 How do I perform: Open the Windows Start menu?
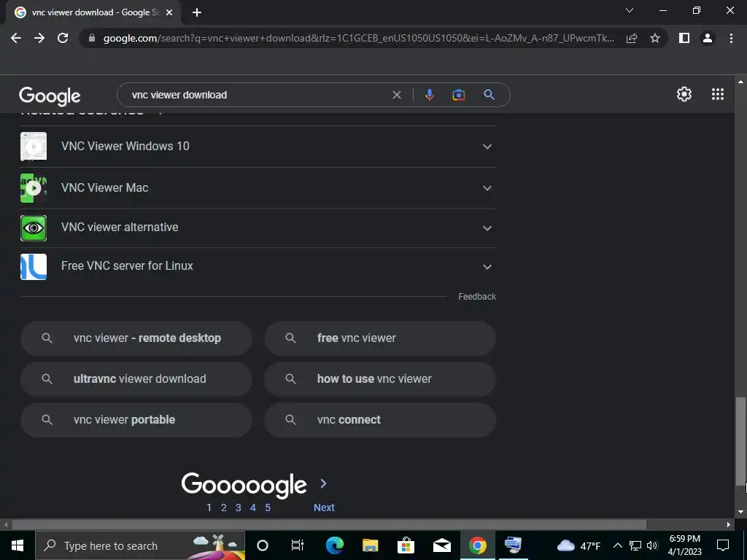[18, 545]
